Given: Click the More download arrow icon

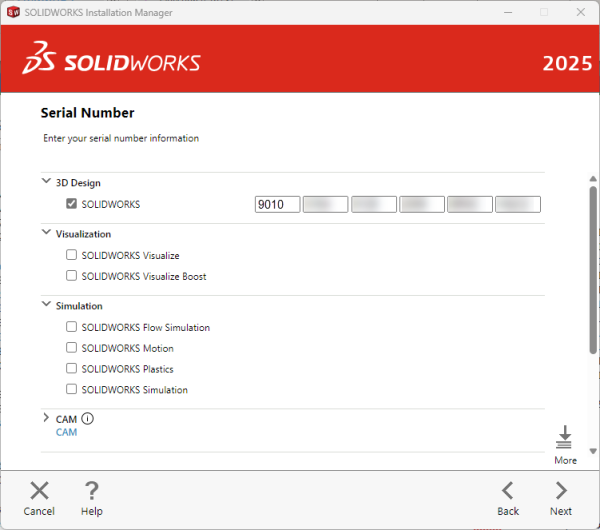Looking at the screenshot, I should tap(565, 438).
